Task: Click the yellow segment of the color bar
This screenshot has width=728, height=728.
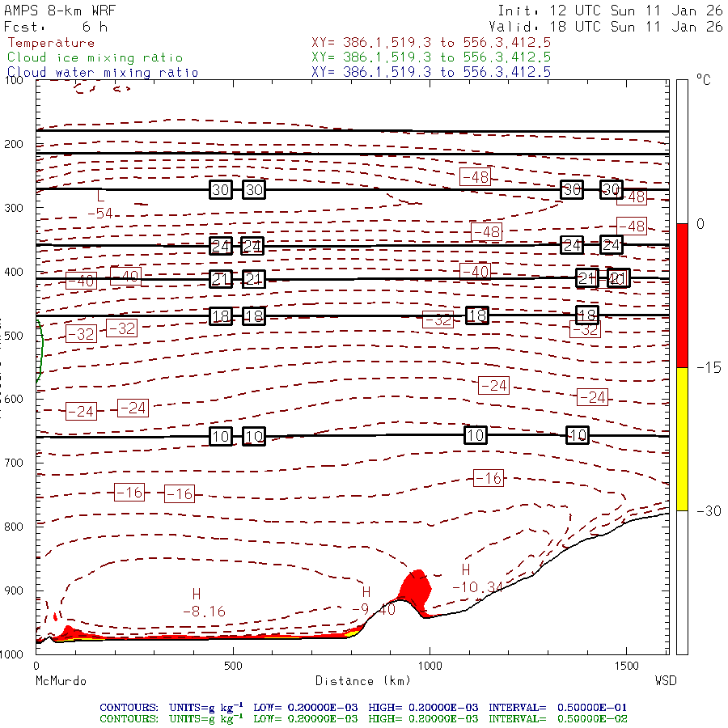Action: pyautogui.click(x=682, y=438)
